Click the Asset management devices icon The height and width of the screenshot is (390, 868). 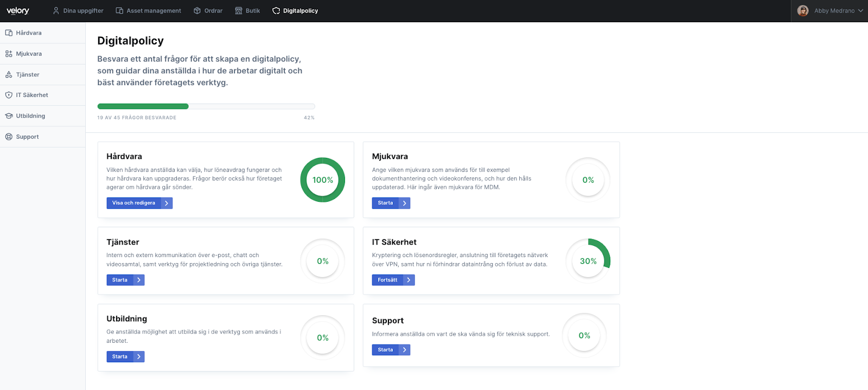click(119, 11)
